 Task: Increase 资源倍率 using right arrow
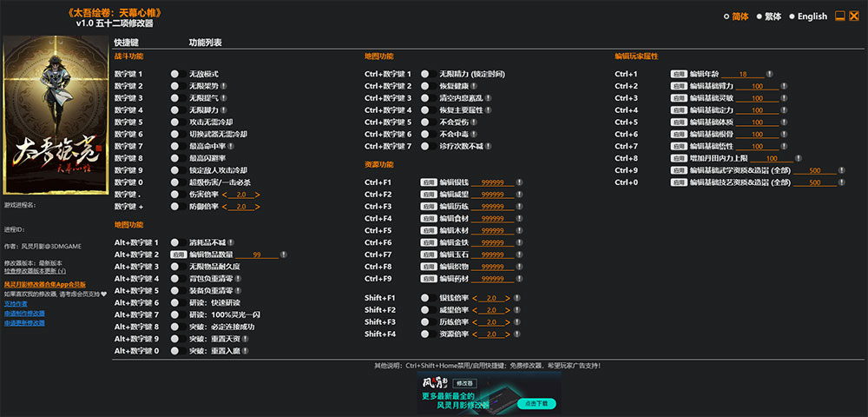click(x=508, y=334)
